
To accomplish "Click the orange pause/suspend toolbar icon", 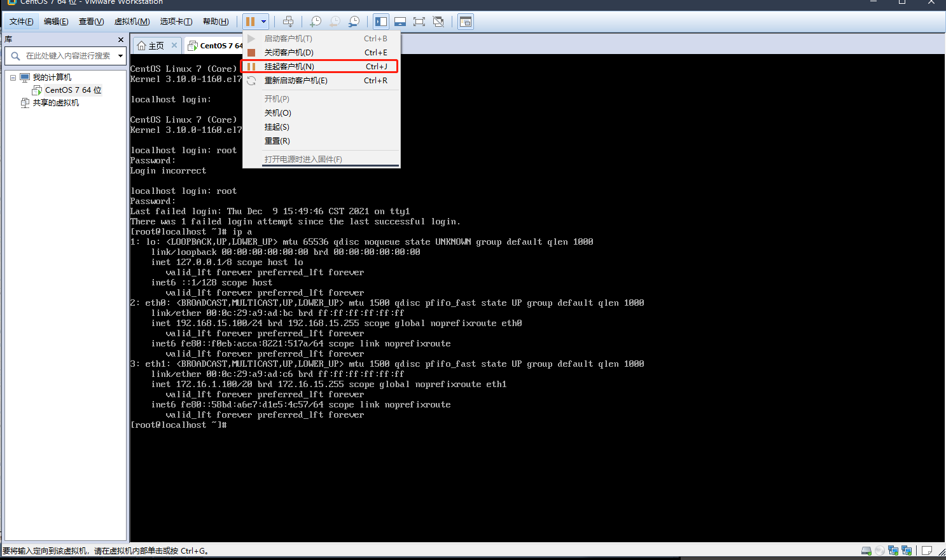I will click(x=250, y=22).
